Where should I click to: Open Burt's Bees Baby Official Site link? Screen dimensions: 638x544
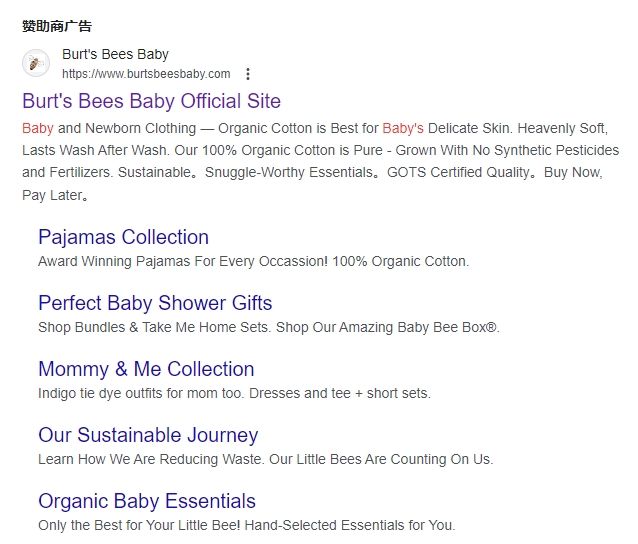151,101
